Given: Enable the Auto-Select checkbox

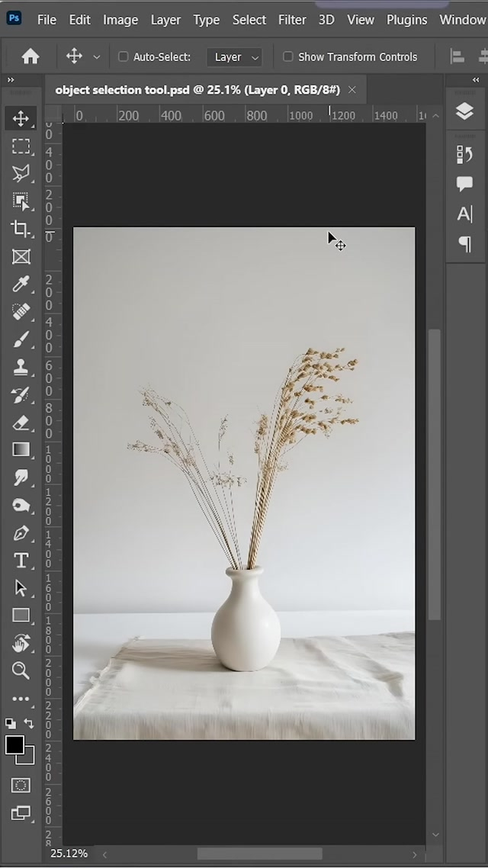Looking at the screenshot, I should (x=124, y=56).
